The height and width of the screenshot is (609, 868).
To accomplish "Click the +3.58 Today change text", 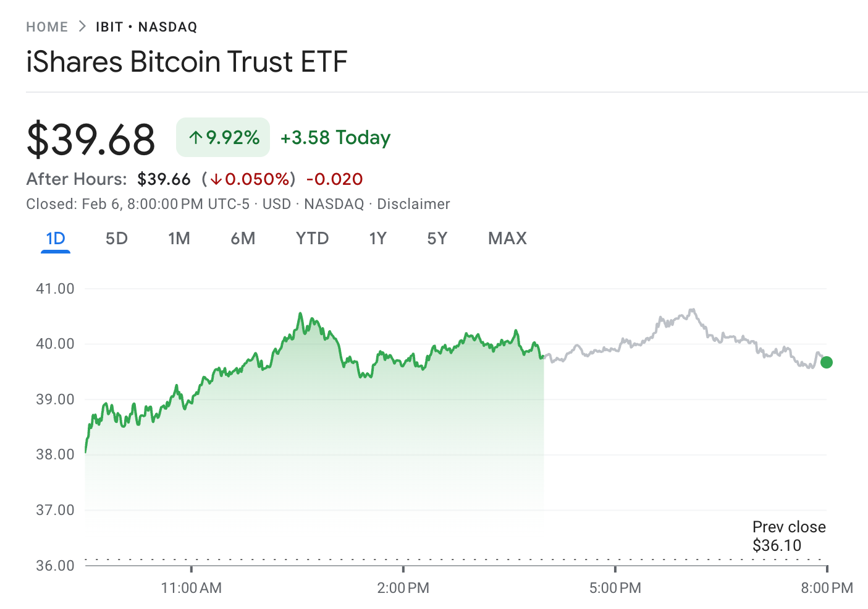I will (x=335, y=137).
